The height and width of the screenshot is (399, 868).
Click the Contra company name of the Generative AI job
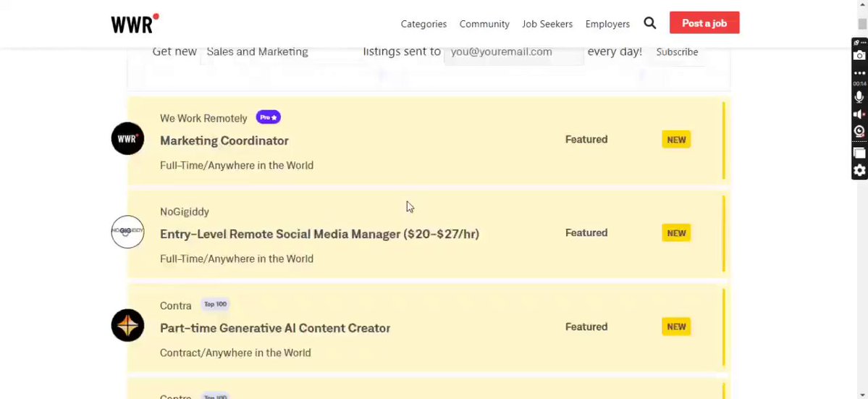(175, 306)
